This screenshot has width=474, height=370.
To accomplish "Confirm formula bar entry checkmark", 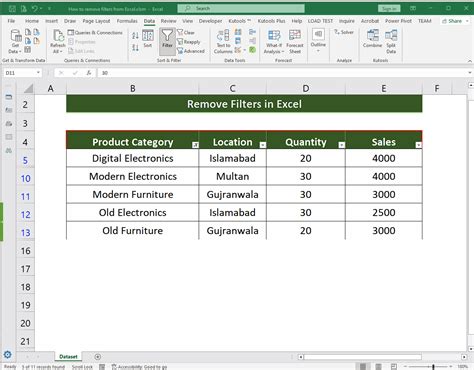I will click(x=75, y=73).
